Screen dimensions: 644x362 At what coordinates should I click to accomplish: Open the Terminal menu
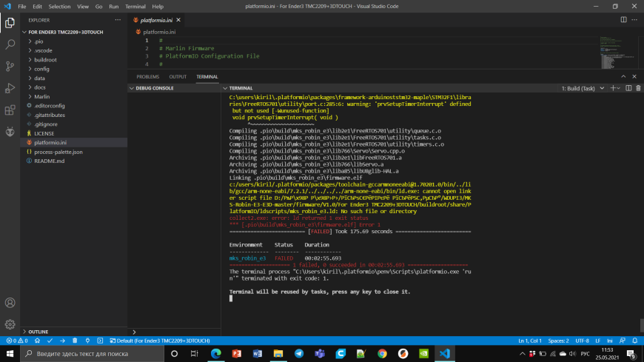pyautogui.click(x=135, y=6)
